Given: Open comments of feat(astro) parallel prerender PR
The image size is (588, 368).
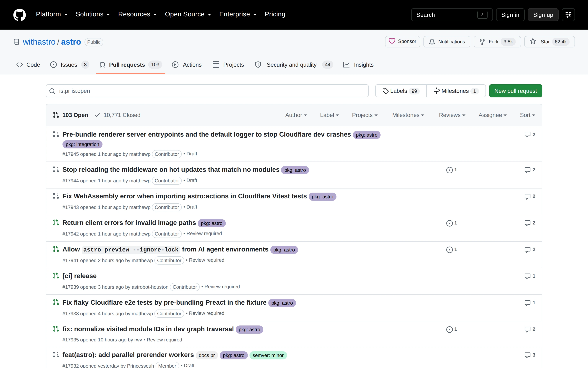Looking at the screenshot, I should coord(530,355).
